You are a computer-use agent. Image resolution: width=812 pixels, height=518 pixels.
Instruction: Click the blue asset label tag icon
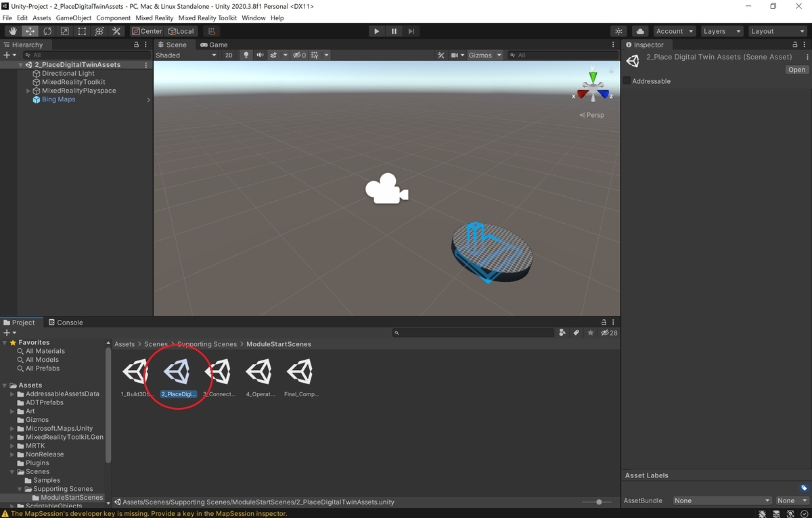803,488
